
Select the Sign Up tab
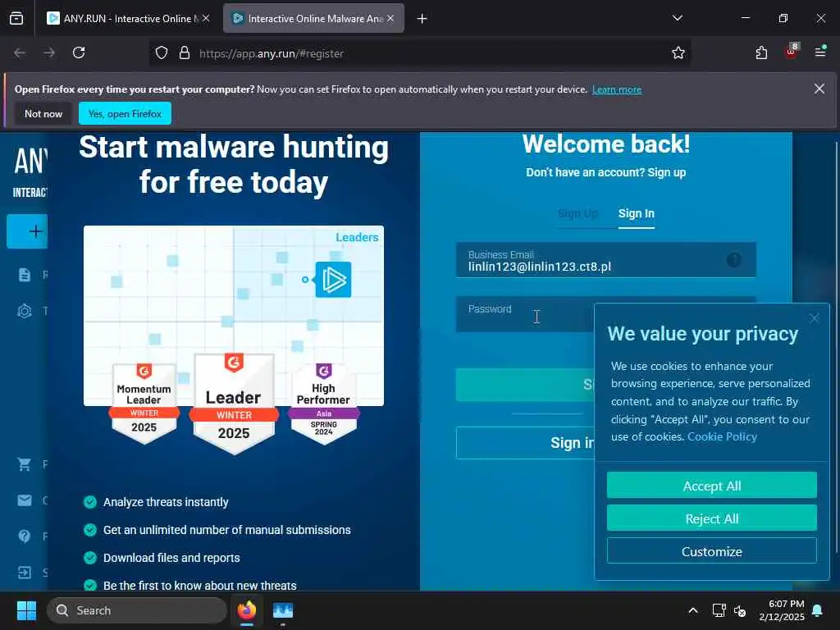click(577, 213)
